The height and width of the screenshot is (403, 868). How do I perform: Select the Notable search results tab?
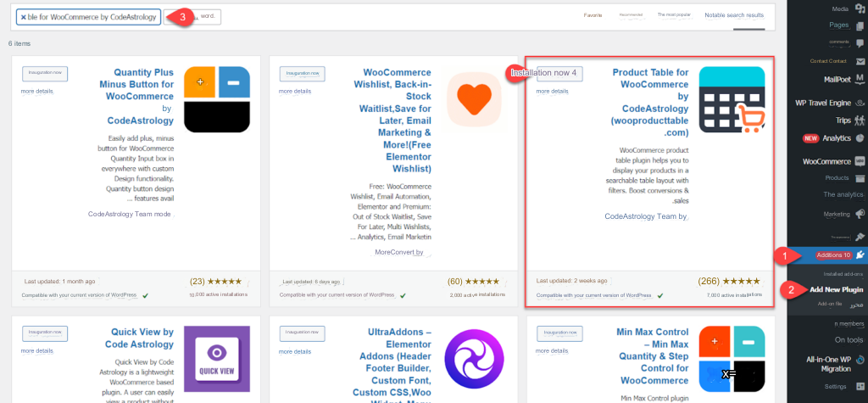(734, 15)
